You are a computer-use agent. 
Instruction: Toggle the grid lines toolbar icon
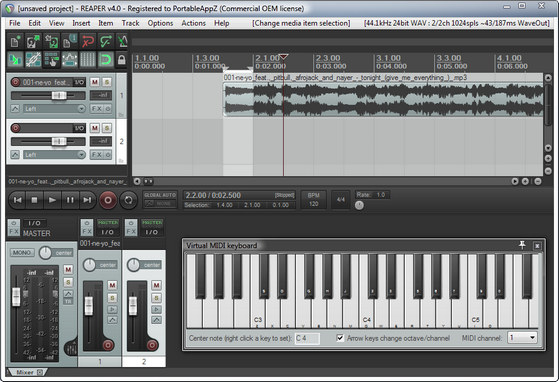coord(87,60)
